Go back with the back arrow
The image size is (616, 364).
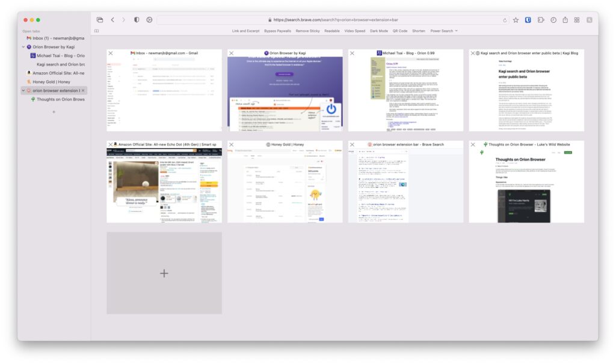click(112, 20)
